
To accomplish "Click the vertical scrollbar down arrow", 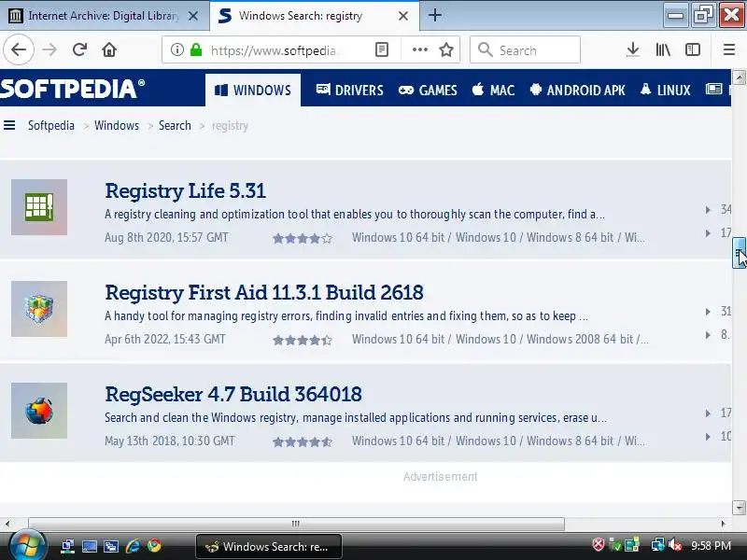I will [x=739, y=507].
